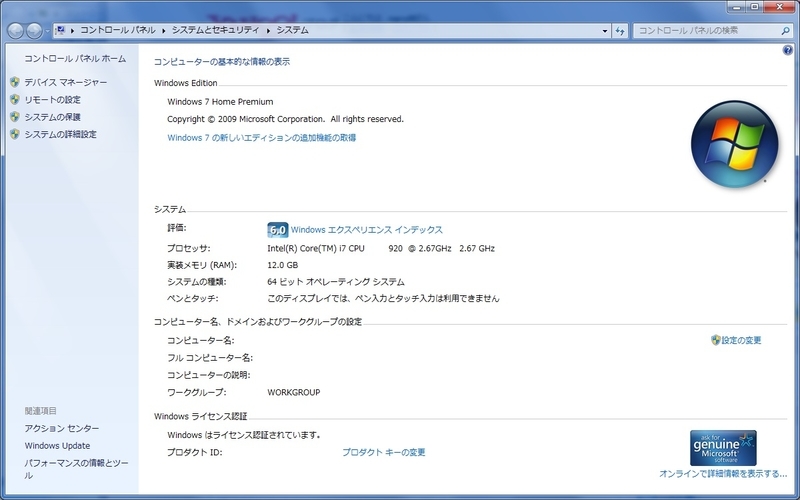Open デバイス マネージャー link
Viewport: 800px width, 500px height.
[66, 82]
